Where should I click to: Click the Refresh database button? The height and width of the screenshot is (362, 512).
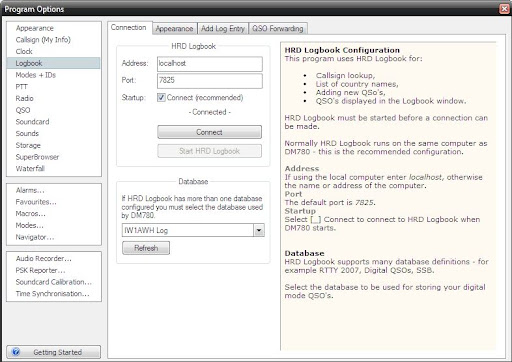[146, 248]
